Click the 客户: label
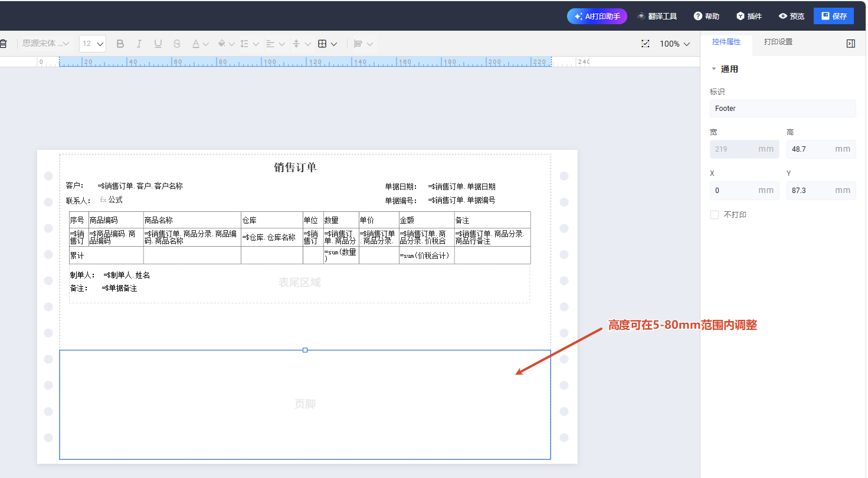868x478 pixels. coord(76,186)
